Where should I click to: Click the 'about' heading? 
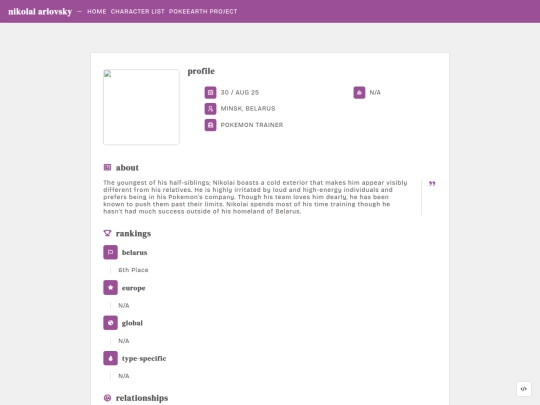127,168
